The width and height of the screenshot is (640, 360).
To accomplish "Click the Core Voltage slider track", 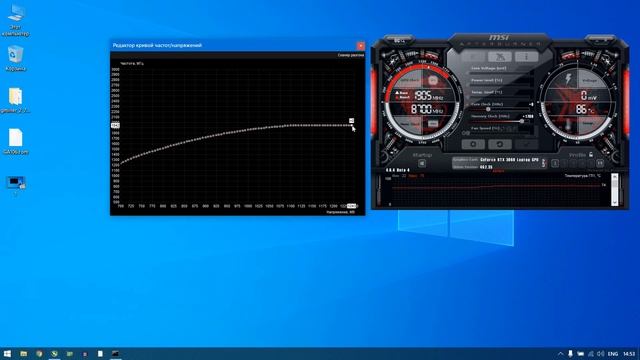I will [x=500, y=73].
